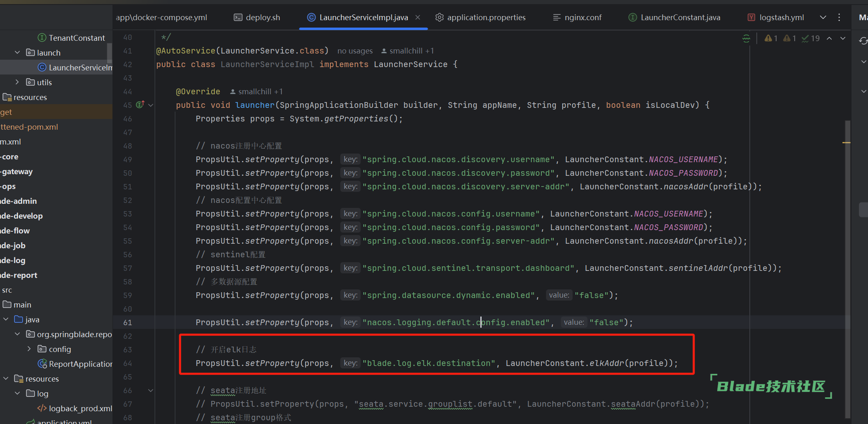This screenshot has height=424, width=868.
Task: Click the weak warning count indicator
Action: [789, 38]
